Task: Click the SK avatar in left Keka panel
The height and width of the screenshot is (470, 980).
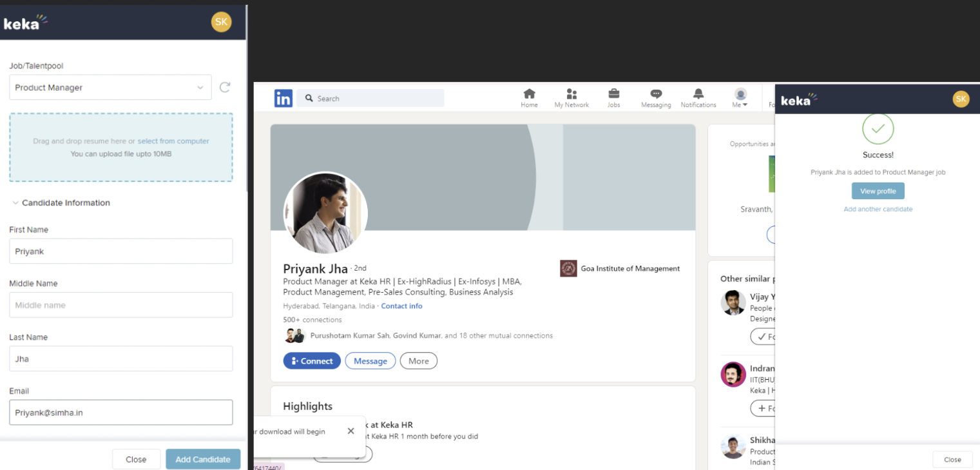Action: click(220, 22)
